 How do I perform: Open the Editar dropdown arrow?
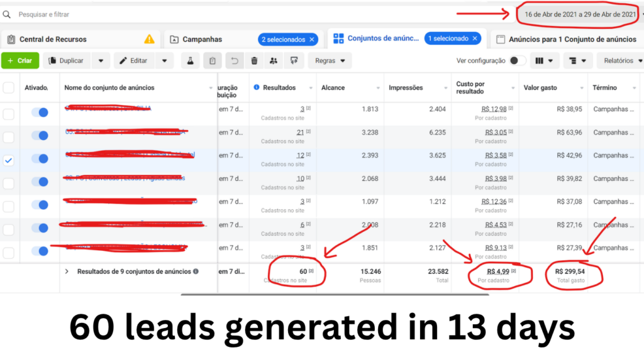tap(164, 61)
